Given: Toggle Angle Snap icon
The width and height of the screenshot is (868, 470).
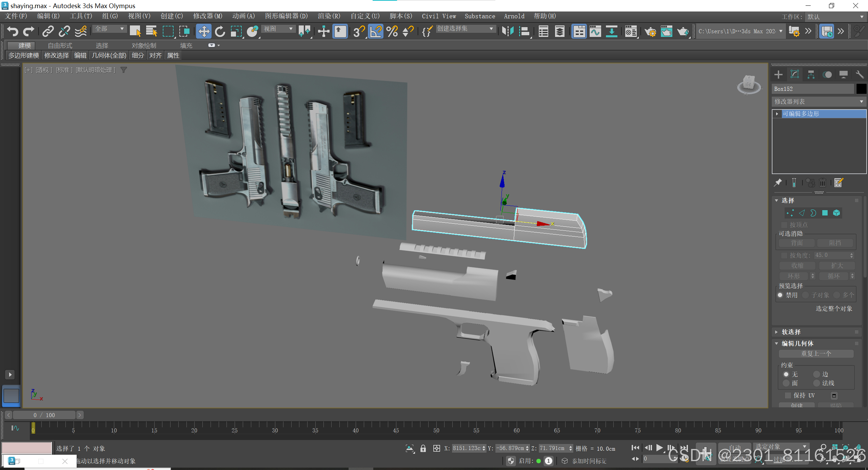Looking at the screenshot, I should [x=375, y=32].
